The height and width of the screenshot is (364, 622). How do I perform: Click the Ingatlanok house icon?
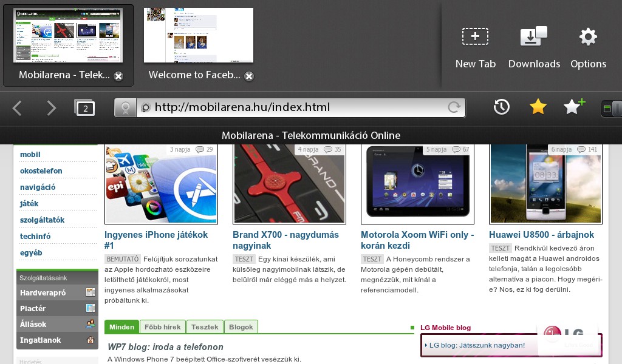coord(91,340)
